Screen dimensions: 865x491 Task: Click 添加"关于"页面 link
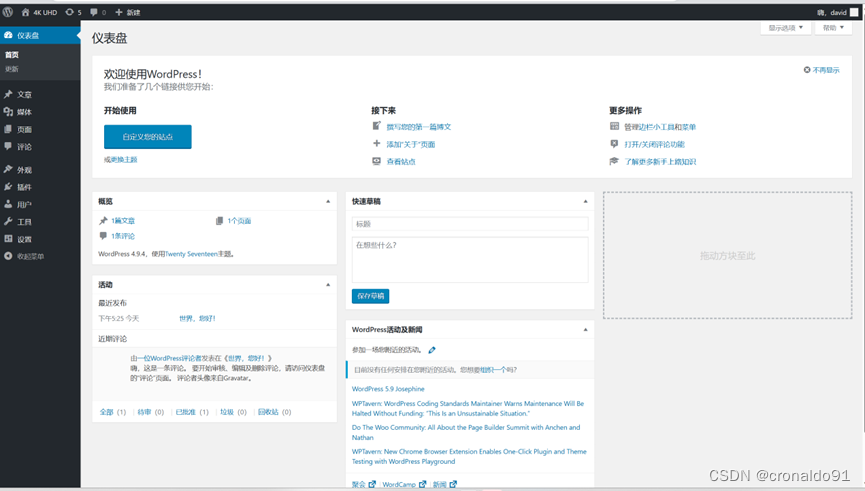point(410,145)
